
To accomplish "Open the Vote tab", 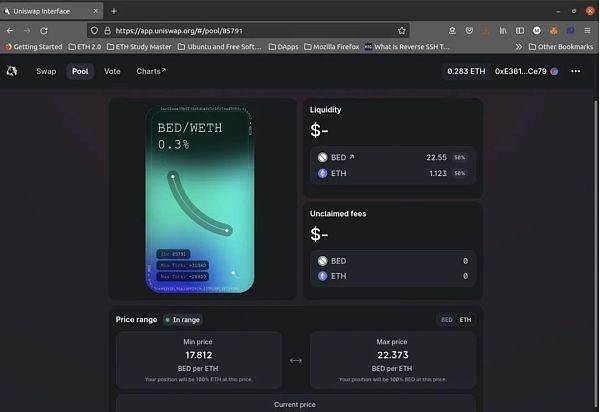I will tap(112, 71).
